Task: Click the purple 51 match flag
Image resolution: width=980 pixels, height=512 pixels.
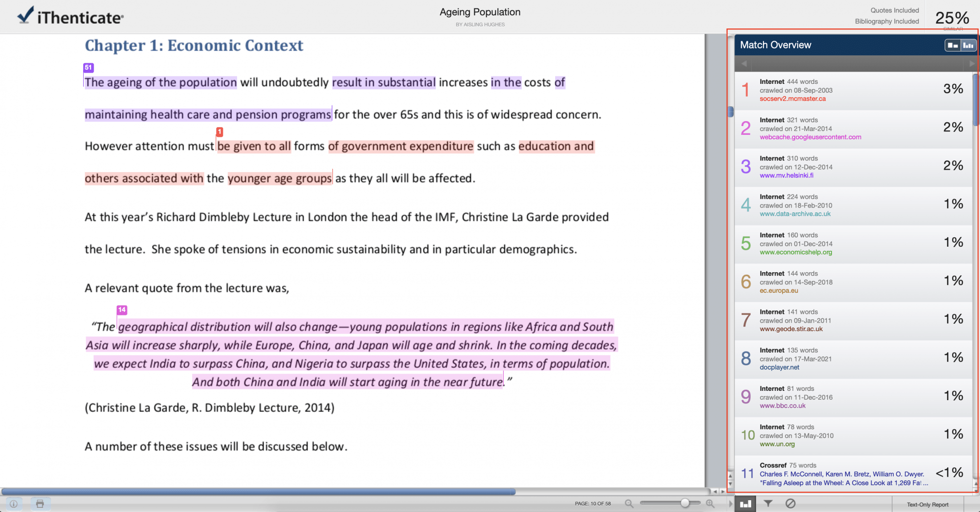Action: 88,68
